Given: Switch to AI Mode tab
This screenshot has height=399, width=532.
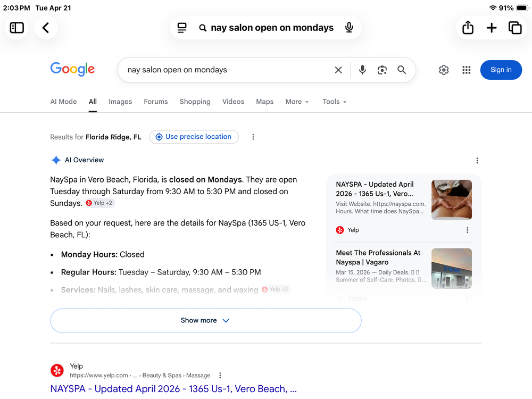Looking at the screenshot, I should [63, 102].
